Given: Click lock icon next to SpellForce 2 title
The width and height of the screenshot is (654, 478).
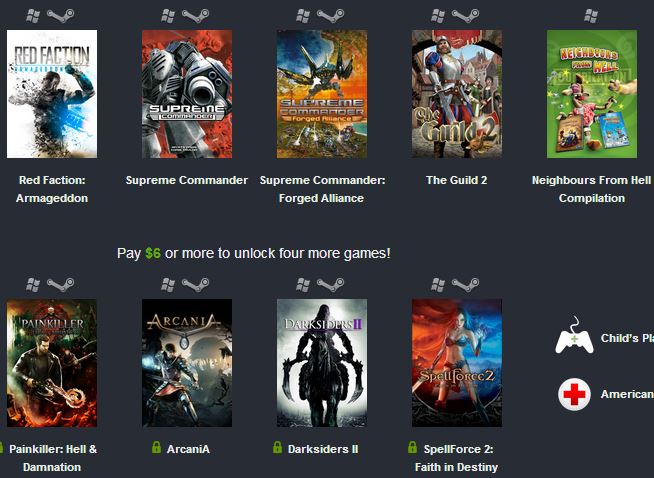Looking at the screenshot, I should 413,448.
